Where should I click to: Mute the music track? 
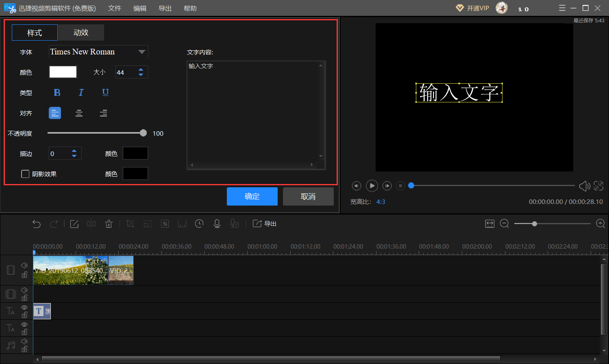point(24,341)
